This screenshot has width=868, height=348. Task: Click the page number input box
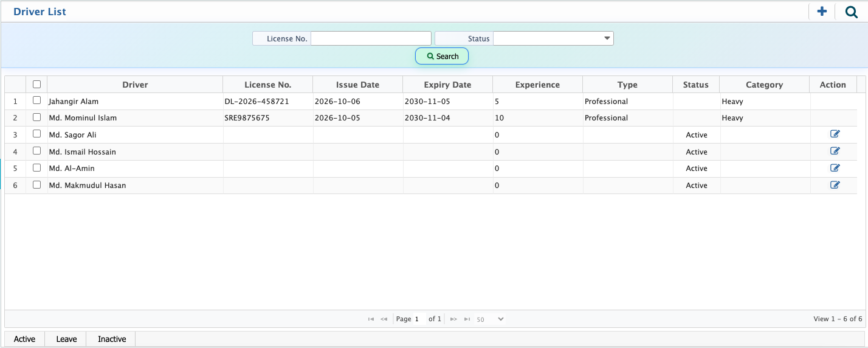(419, 319)
